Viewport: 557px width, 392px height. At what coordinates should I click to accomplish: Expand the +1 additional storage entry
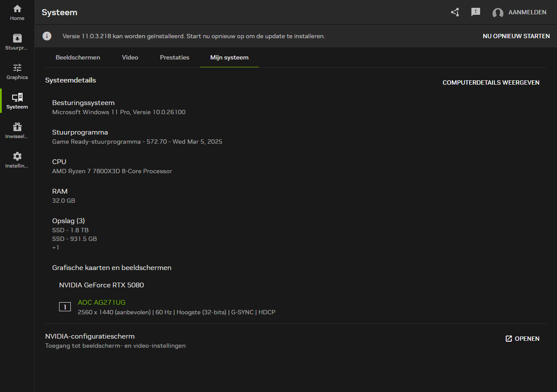point(56,247)
